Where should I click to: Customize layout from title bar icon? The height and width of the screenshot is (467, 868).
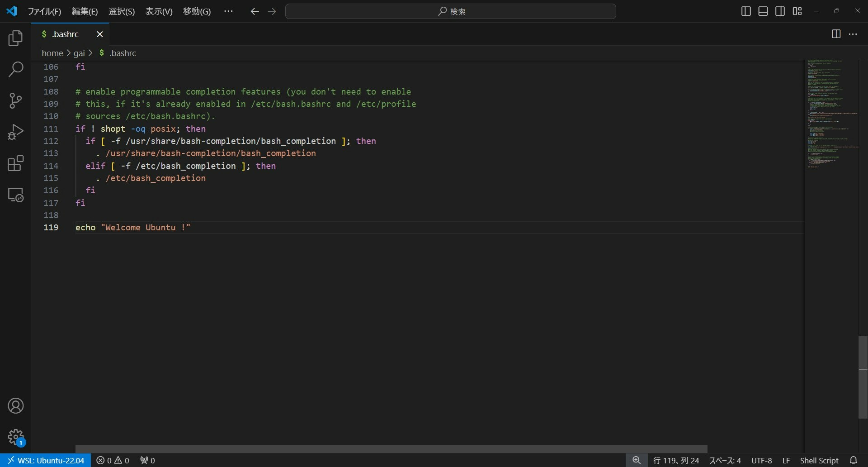coord(797,11)
